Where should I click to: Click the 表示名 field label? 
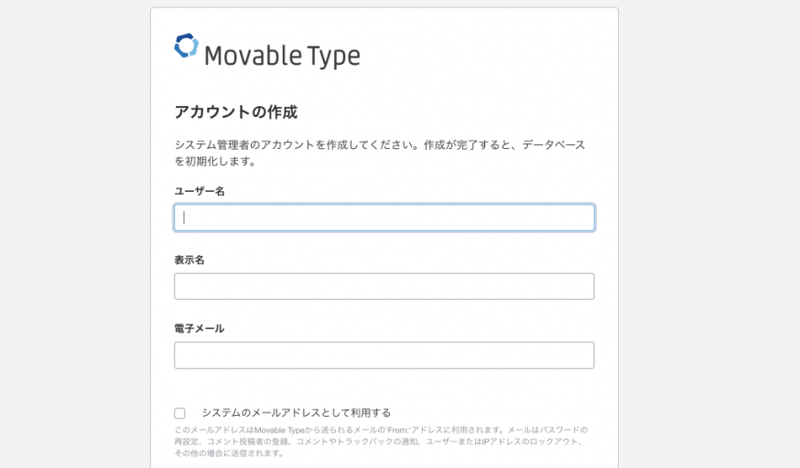point(189,259)
